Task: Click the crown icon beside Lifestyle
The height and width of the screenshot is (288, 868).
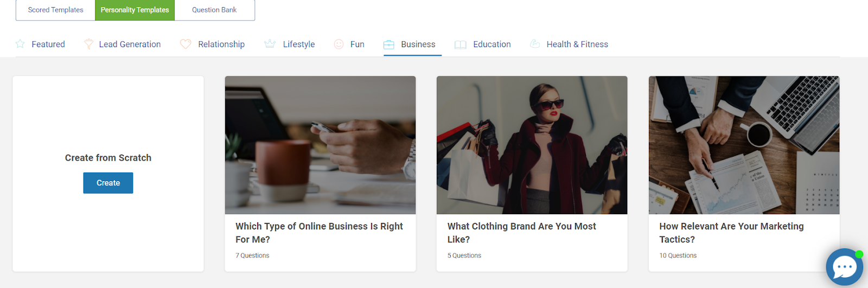Action: click(x=270, y=44)
